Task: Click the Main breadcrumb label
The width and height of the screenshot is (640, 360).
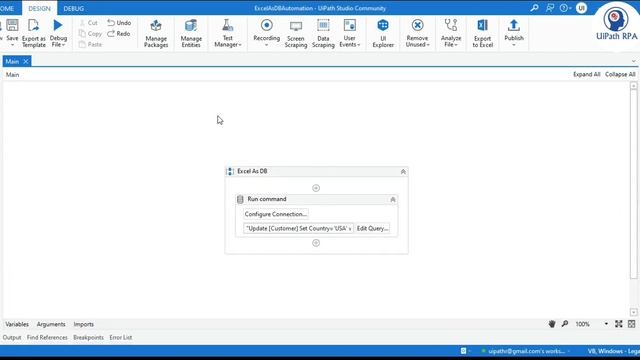Action: point(12,75)
